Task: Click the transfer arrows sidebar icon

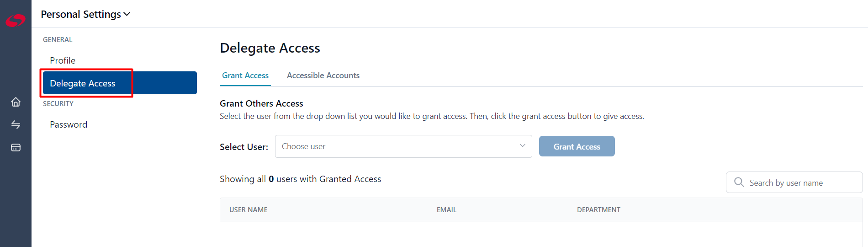Action: pos(16,124)
